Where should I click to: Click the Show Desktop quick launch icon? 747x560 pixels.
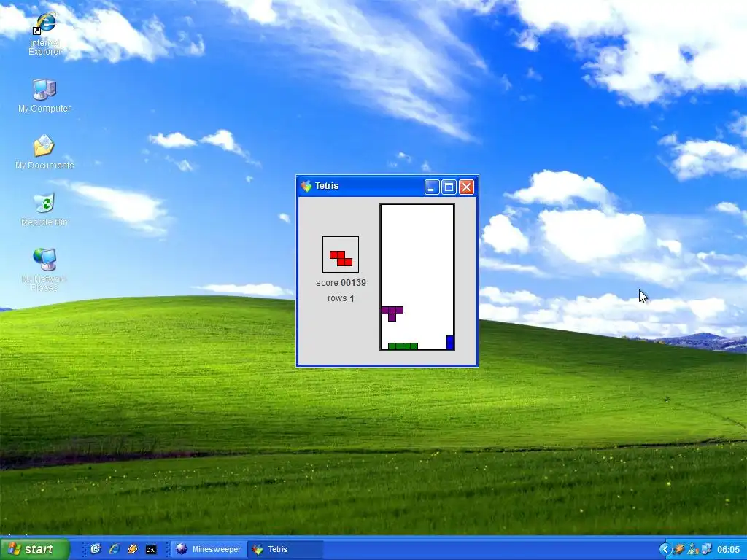click(96, 549)
